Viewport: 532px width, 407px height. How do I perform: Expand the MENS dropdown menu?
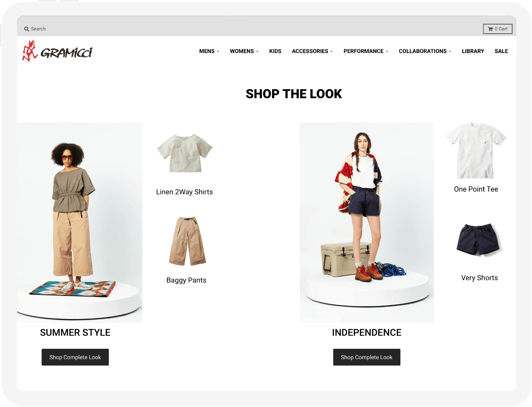coord(209,51)
